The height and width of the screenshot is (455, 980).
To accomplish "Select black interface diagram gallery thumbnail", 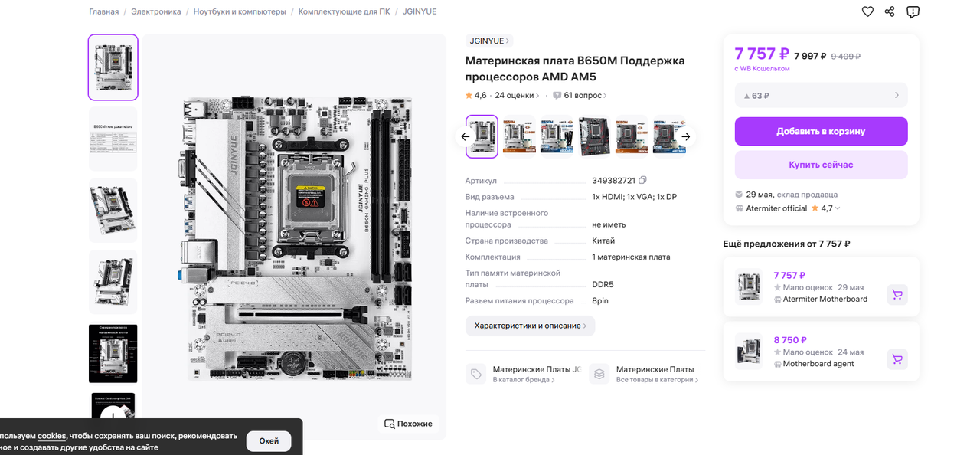I will click(113, 353).
